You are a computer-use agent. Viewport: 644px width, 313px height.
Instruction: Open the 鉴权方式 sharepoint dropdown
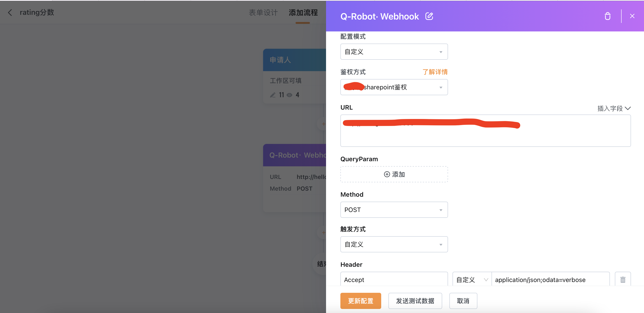coord(394,87)
